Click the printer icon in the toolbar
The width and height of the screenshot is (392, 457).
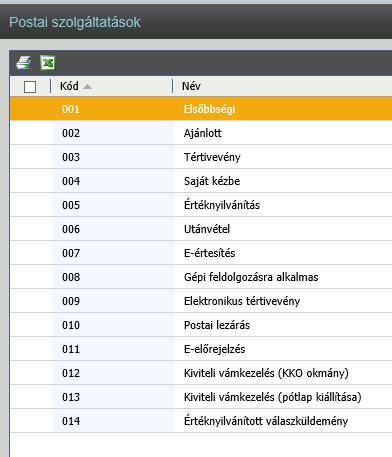pyautogui.click(x=24, y=63)
